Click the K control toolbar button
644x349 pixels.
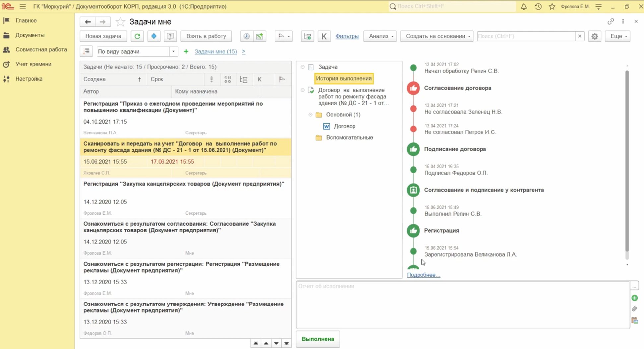[x=324, y=36]
